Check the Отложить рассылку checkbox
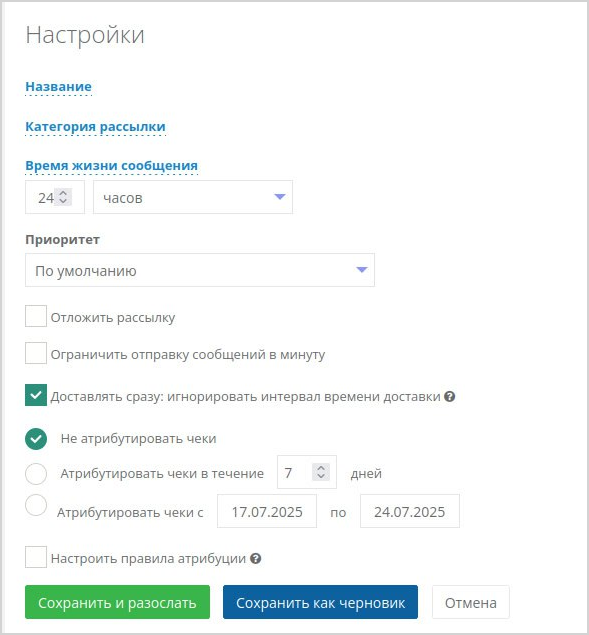589x635 pixels. (36, 316)
